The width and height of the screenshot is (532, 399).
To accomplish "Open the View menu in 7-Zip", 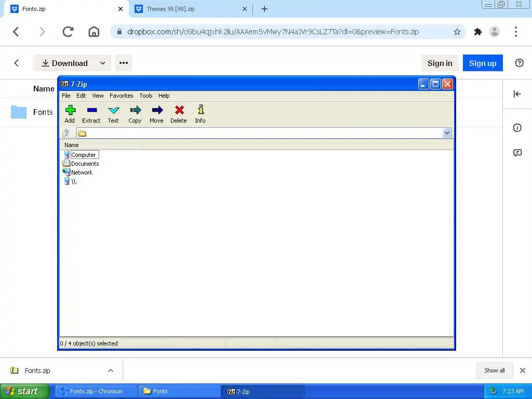I will (98, 96).
